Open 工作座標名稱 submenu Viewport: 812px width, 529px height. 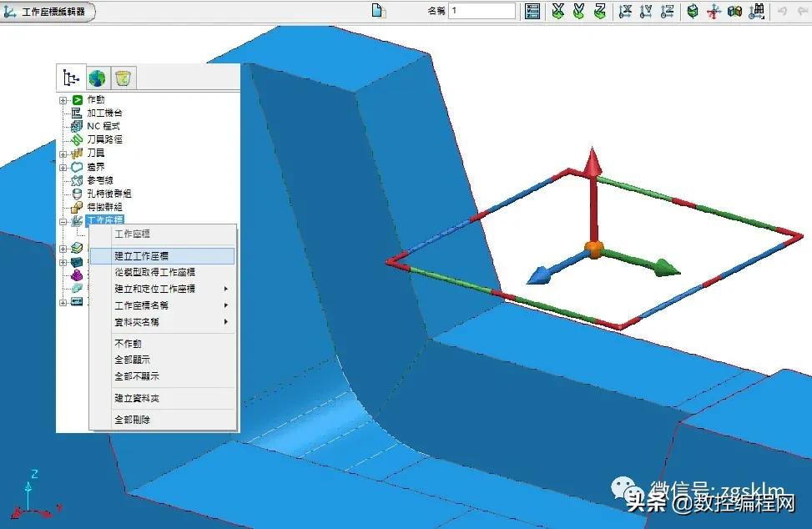pyautogui.click(x=163, y=305)
